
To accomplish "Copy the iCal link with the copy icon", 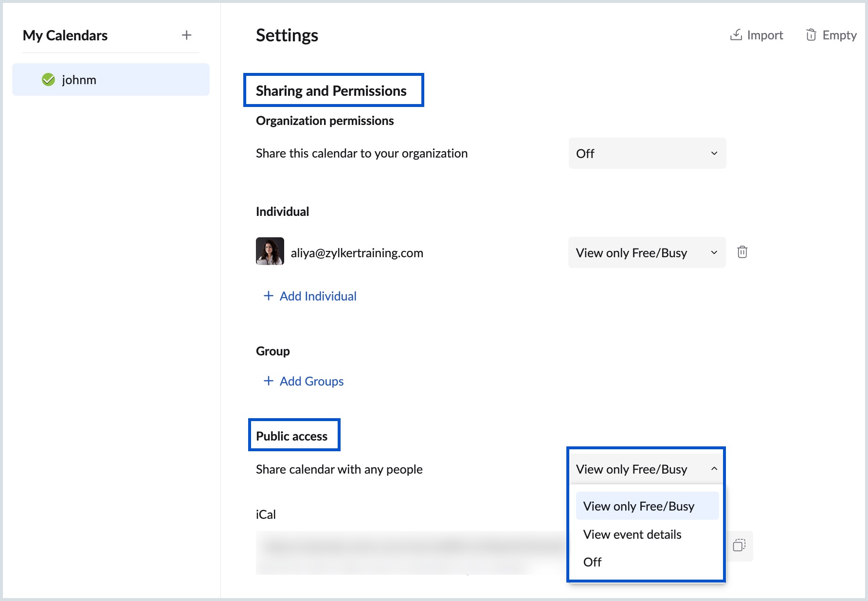I will point(739,546).
